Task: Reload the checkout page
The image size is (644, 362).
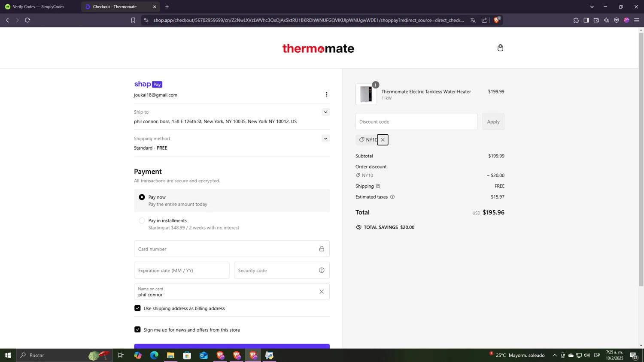Action: coord(27,20)
